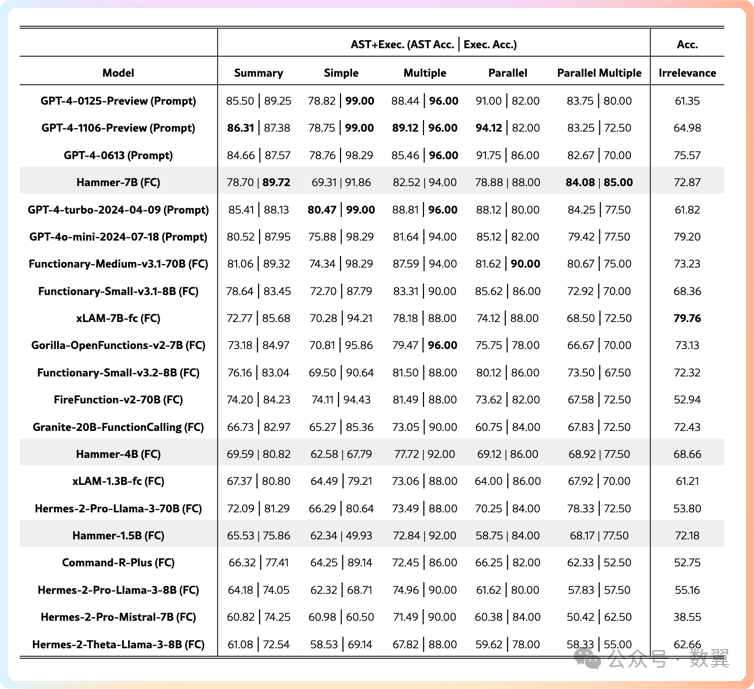Click the Simple column header
Viewport: 754px width, 689px height.
point(341,73)
